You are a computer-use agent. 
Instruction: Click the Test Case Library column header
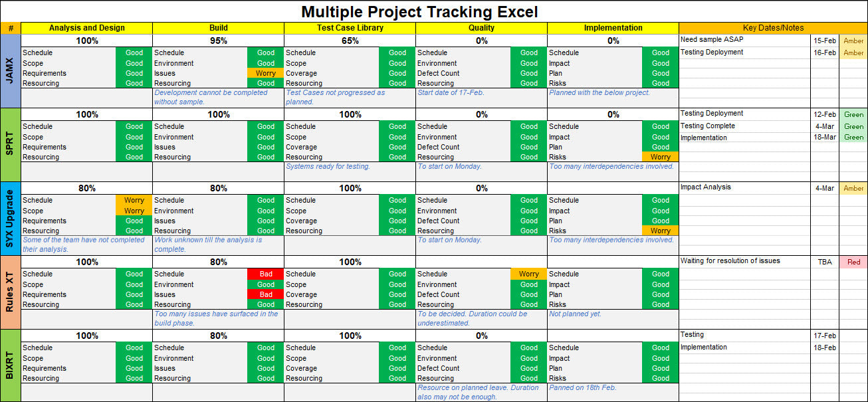tap(349, 28)
